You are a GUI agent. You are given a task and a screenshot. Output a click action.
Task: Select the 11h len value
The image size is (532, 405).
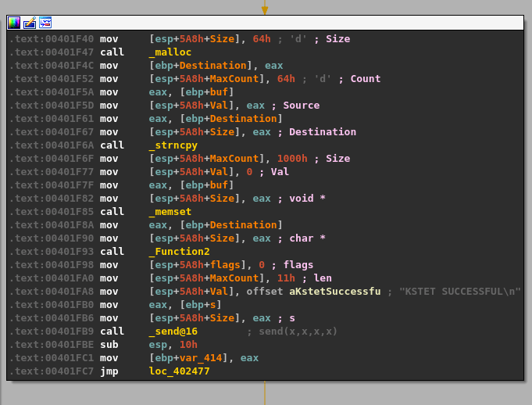click(286, 278)
